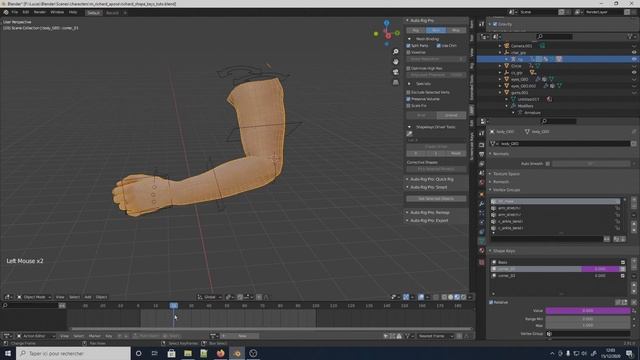
Task: Click the shapekeys driver eyedropper icon
Action: [409, 133]
